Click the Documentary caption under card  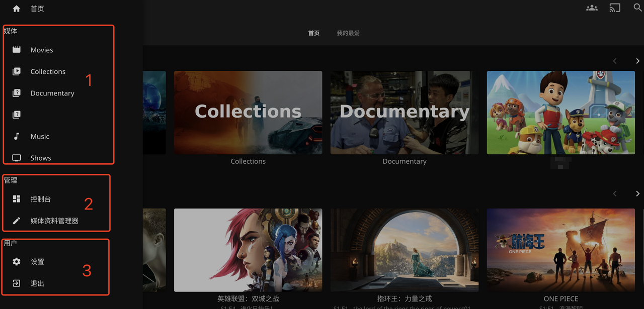[x=405, y=161]
